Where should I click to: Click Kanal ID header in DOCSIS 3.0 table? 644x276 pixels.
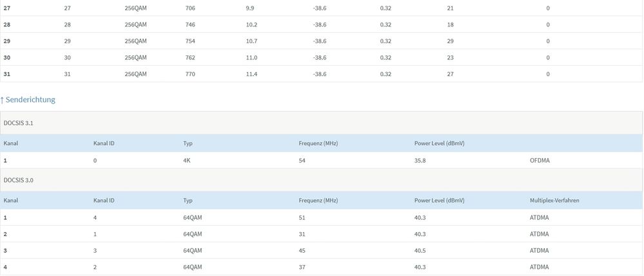pos(104,201)
